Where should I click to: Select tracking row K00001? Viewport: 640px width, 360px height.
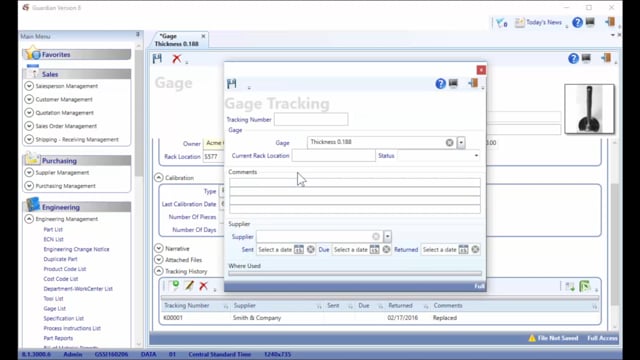pyautogui.click(x=380, y=318)
